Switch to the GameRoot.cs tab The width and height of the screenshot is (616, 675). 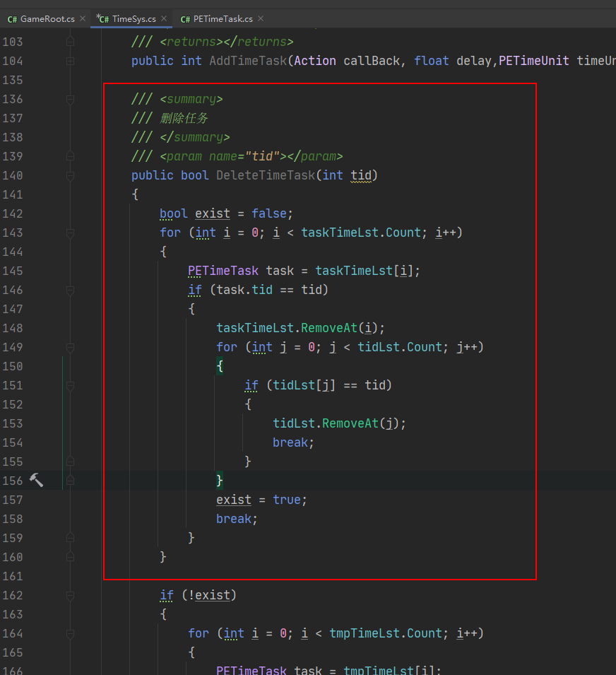tap(47, 19)
